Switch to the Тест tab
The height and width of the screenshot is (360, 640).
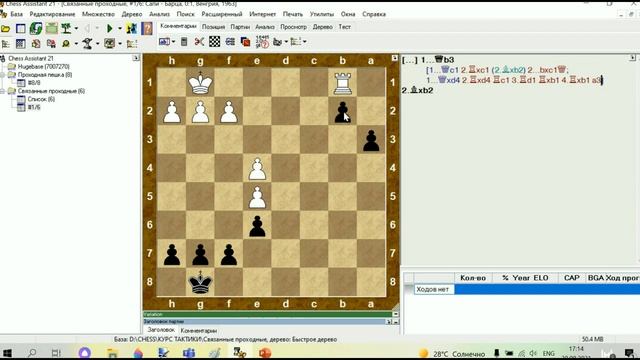pos(344,27)
